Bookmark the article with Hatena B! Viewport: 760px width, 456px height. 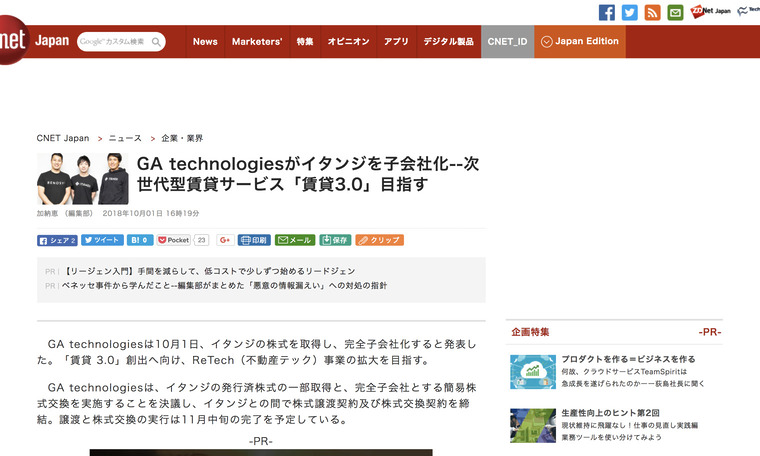[140, 240]
